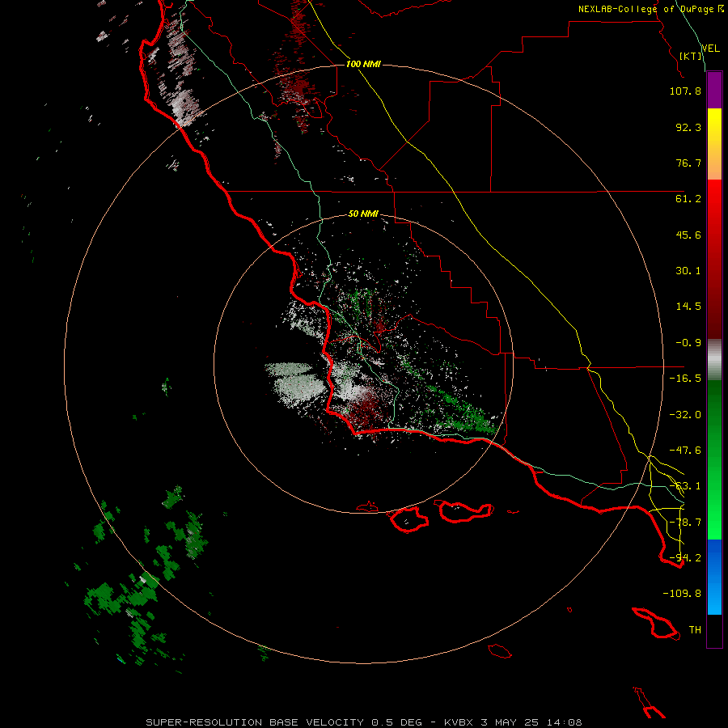Click the 100 NMI range ring label

click(363, 64)
